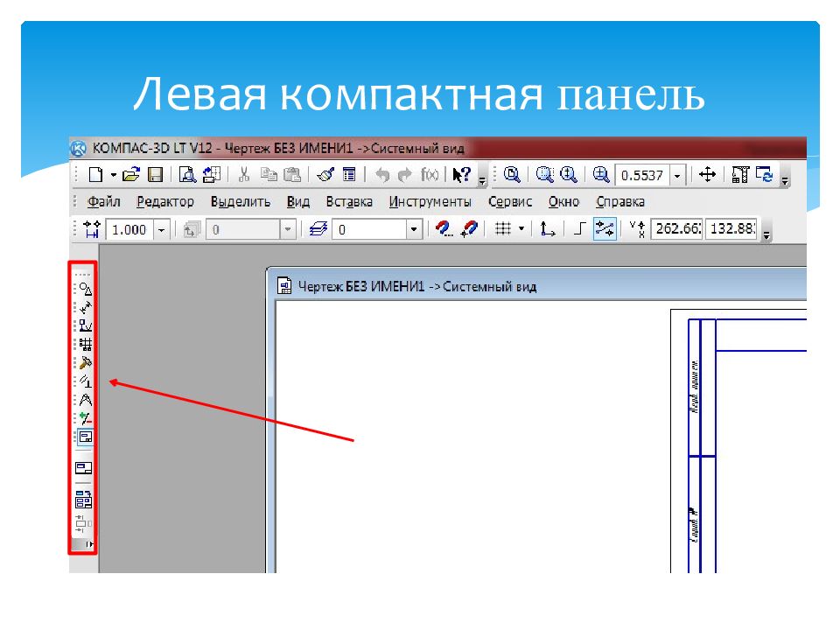Open a file with the folder icon
This screenshot has width=840, height=630.
pyautogui.click(x=131, y=175)
